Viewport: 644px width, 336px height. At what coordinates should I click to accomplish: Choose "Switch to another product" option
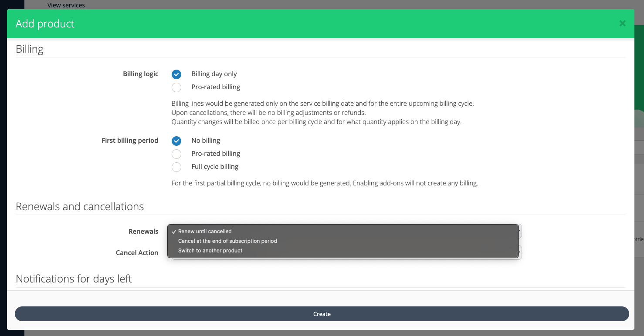point(210,251)
